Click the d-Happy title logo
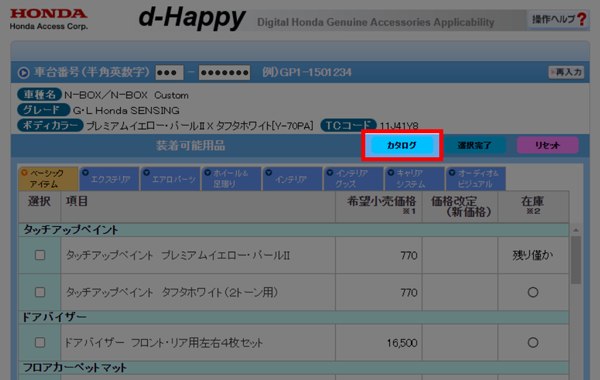The width and height of the screenshot is (600, 380). point(192,18)
